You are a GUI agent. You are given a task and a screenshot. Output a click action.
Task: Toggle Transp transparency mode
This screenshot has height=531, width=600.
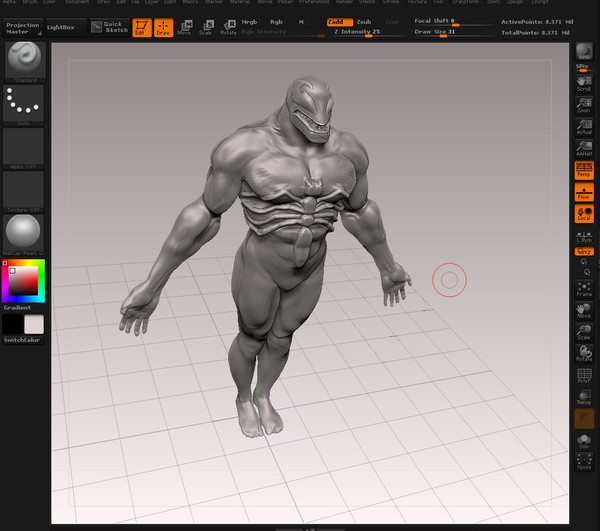pos(584,397)
